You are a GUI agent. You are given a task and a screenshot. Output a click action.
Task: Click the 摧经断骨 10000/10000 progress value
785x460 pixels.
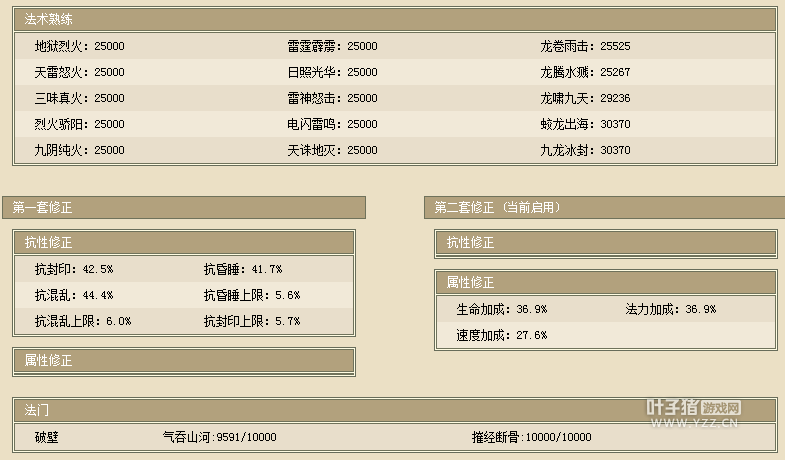[531, 437]
